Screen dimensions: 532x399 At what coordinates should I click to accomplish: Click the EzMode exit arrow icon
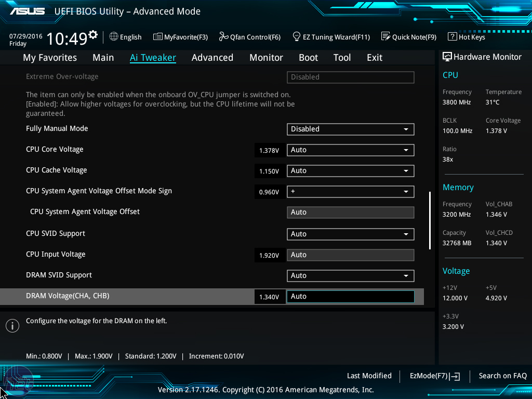[x=454, y=376]
